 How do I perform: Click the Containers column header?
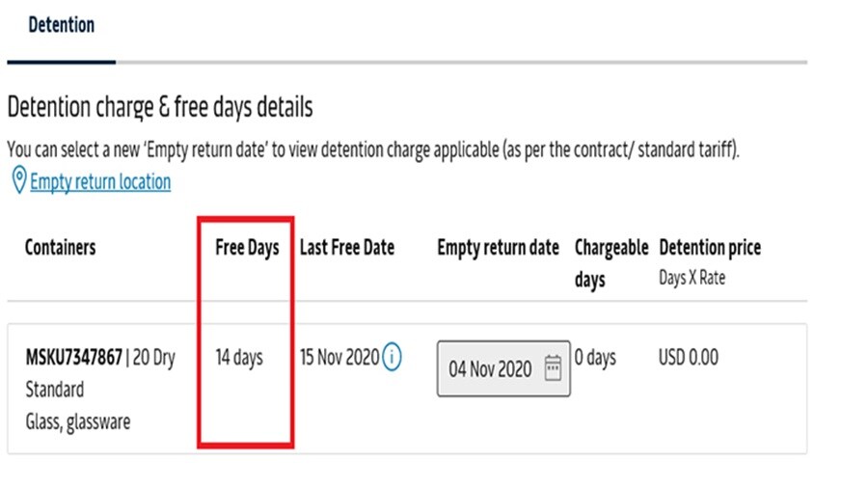[60, 248]
